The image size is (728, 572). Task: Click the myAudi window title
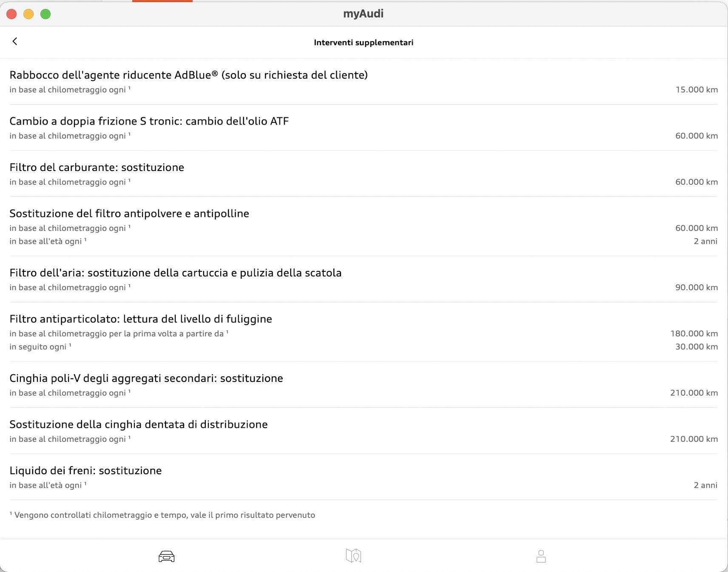tap(364, 14)
